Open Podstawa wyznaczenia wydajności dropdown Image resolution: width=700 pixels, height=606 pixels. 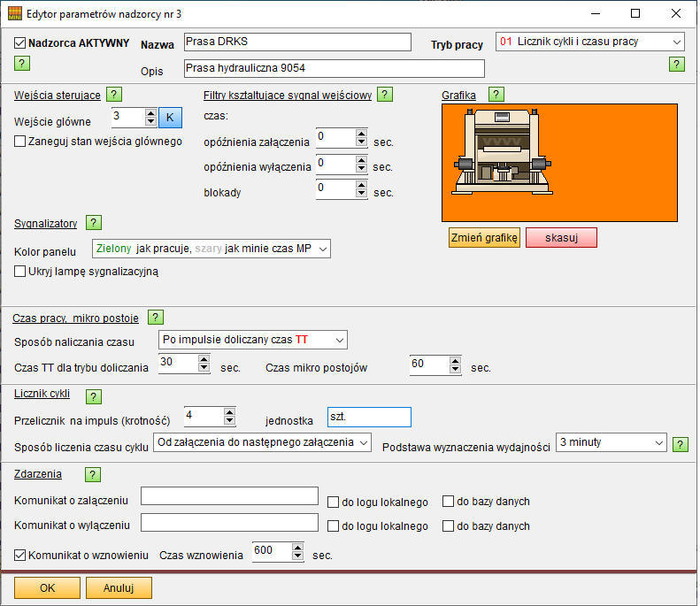(612, 442)
